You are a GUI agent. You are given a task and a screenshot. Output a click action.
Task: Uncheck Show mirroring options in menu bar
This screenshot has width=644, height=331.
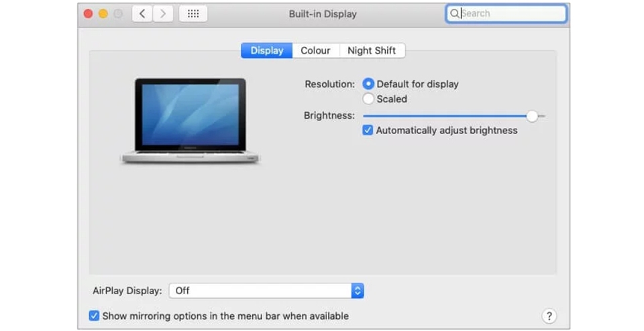[x=94, y=316]
